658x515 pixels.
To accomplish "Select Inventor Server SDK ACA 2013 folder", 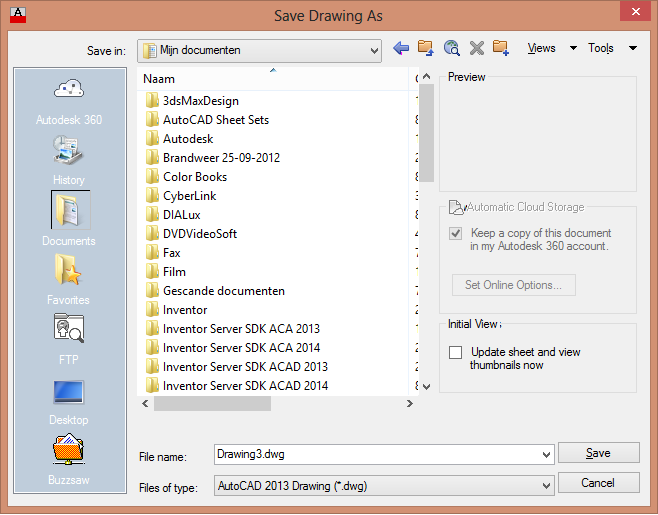I will [x=233, y=329].
